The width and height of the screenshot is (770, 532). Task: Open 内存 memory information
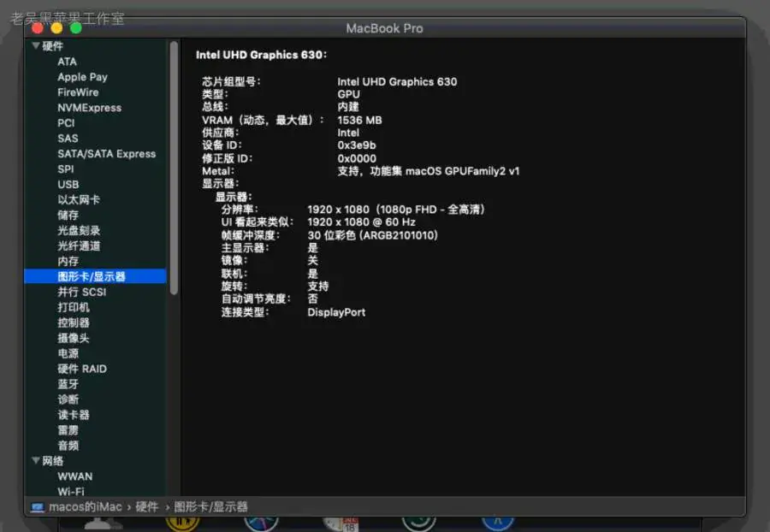[x=68, y=261]
